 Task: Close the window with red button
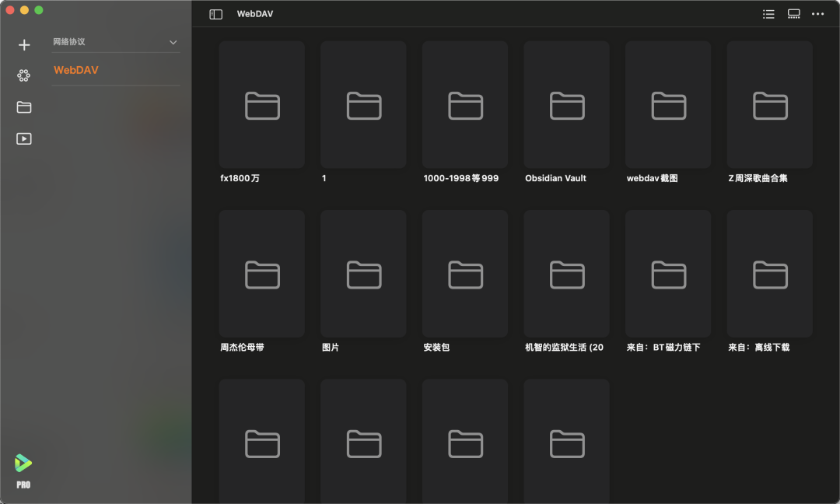click(x=10, y=10)
